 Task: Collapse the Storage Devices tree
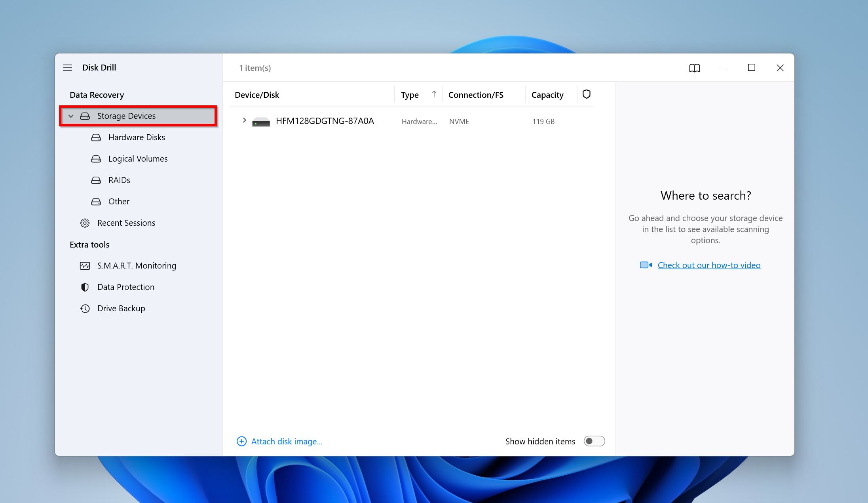pos(71,116)
